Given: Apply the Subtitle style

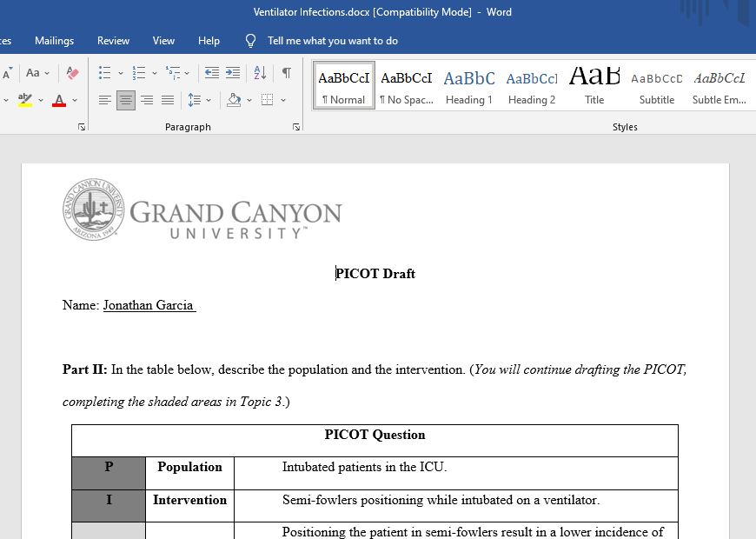Looking at the screenshot, I should coord(657,85).
